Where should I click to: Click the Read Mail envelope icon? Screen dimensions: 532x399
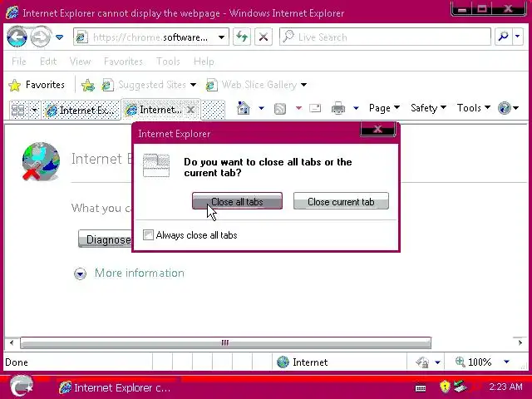tap(315, 108)
